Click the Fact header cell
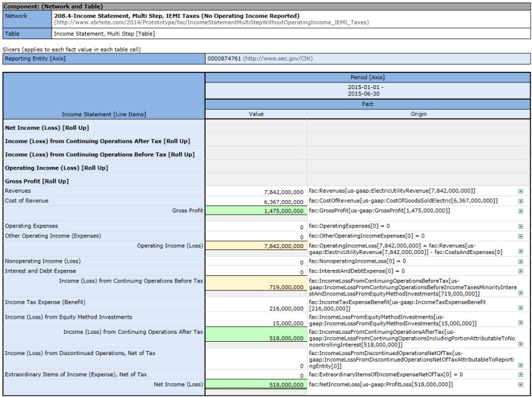Viewport: 532px width, 397px height. click(x=368, y=104)
